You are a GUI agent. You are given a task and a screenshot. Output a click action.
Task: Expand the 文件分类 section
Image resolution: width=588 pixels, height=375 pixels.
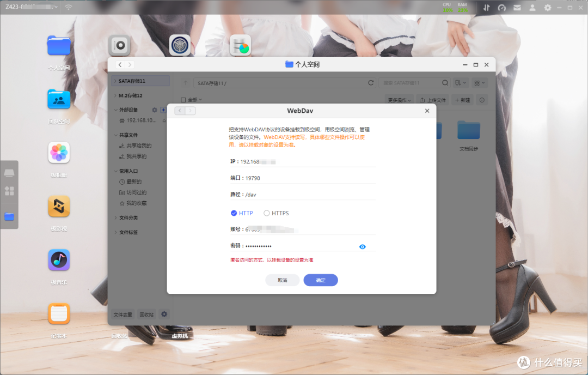pos(115,217)
